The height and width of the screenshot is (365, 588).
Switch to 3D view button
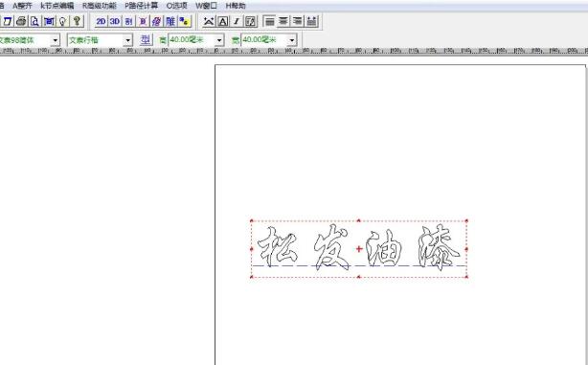(115, 21)
